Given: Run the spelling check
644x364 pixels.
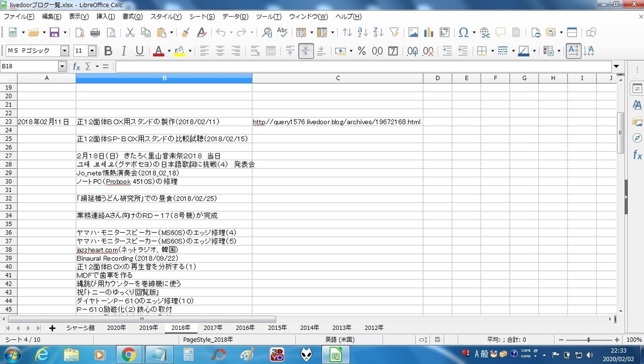Looking at the screenshot, I should coord(283,33).
